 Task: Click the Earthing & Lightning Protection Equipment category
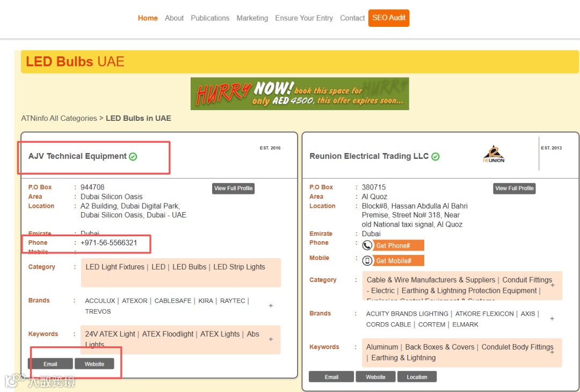469,291
